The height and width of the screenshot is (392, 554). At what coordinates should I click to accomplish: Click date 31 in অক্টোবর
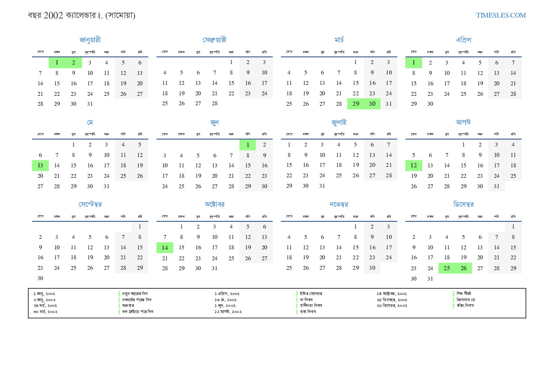[x=215, y=268]
